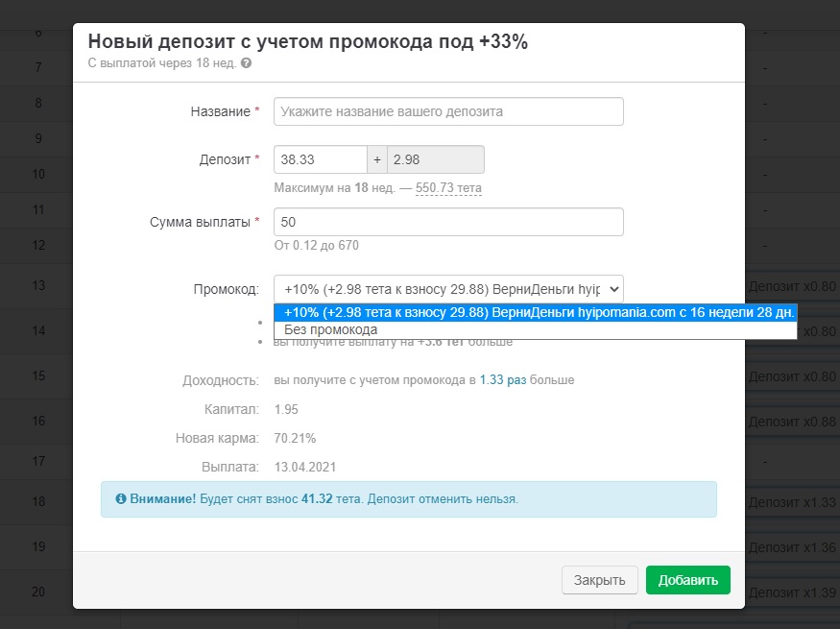Select the +10% ВерниДеньги promo option

[x=535, y=312]
